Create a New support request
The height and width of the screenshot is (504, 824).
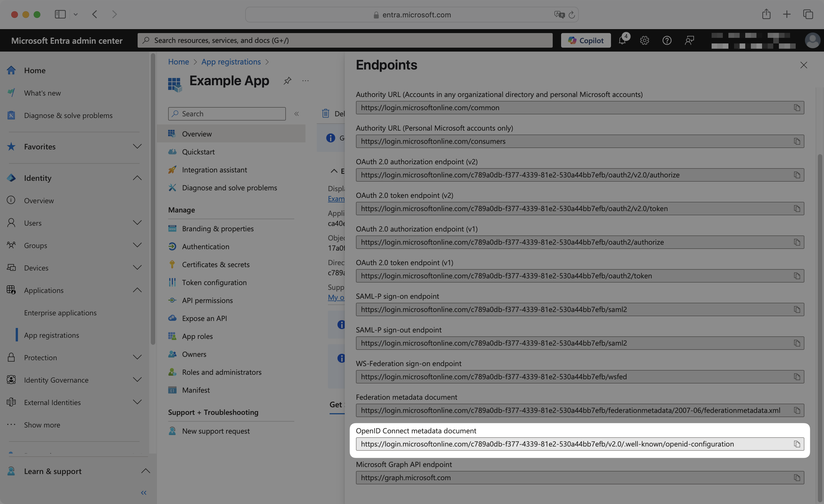pyautogui.click(x=216, y=431)
